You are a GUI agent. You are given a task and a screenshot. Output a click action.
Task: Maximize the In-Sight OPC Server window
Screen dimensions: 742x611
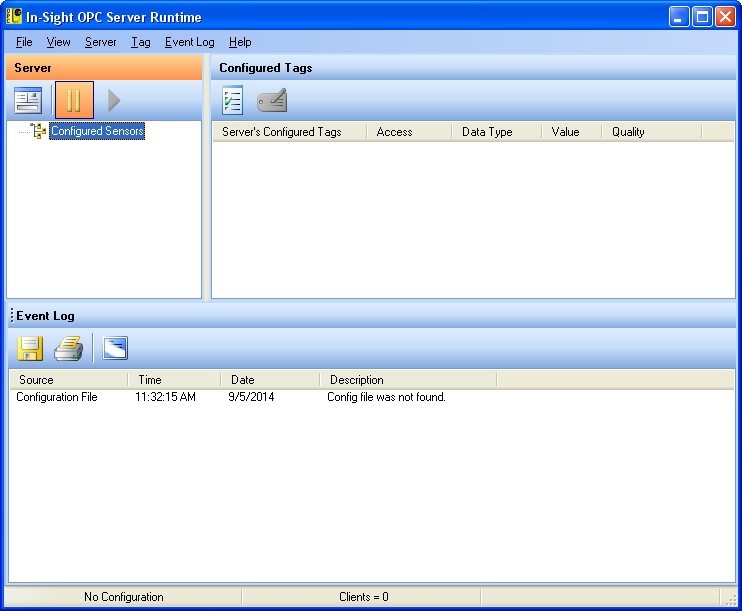[x=702, y=17]
